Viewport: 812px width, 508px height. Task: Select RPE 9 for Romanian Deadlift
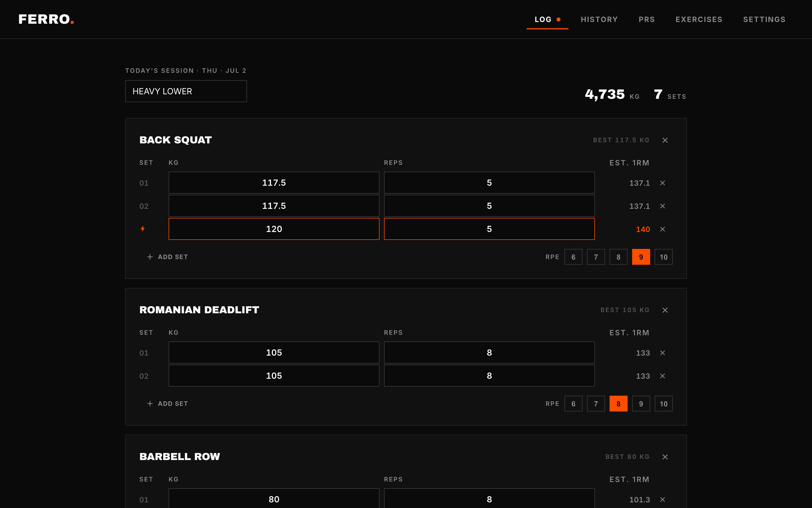coord(641,404)
